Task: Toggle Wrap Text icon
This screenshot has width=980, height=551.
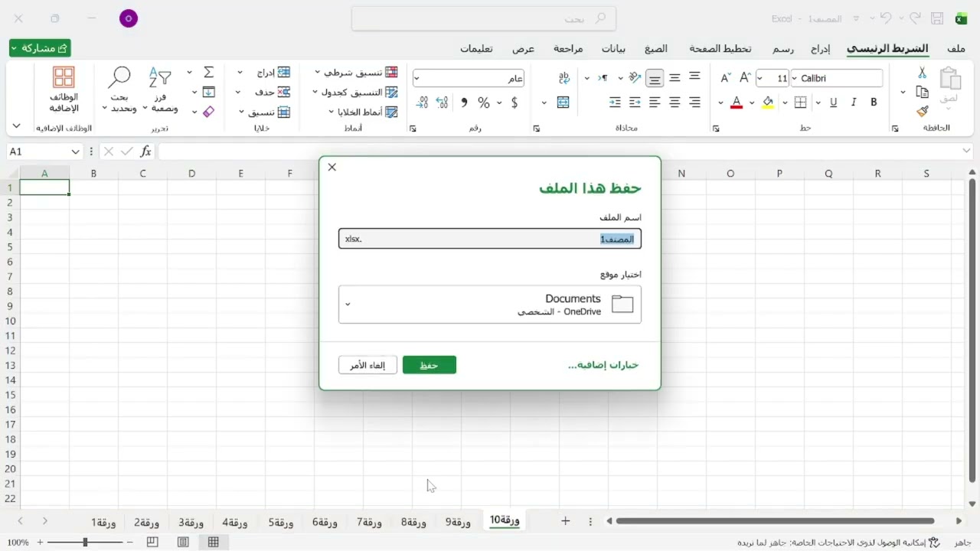Action: pyautogui.click(x=564, y=77)
